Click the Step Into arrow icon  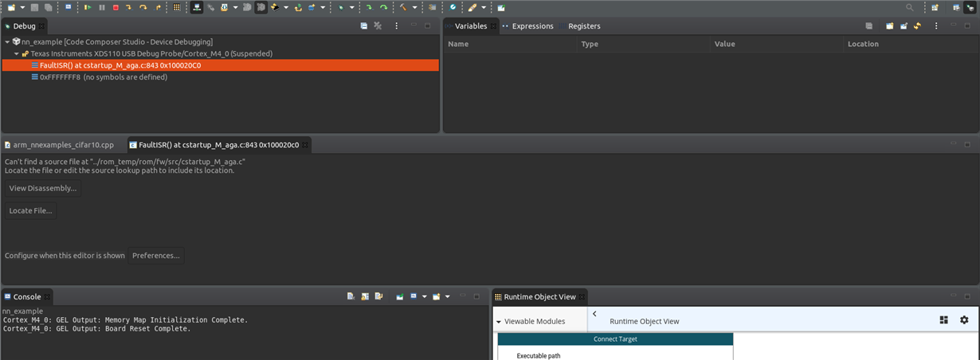point(129,7)
